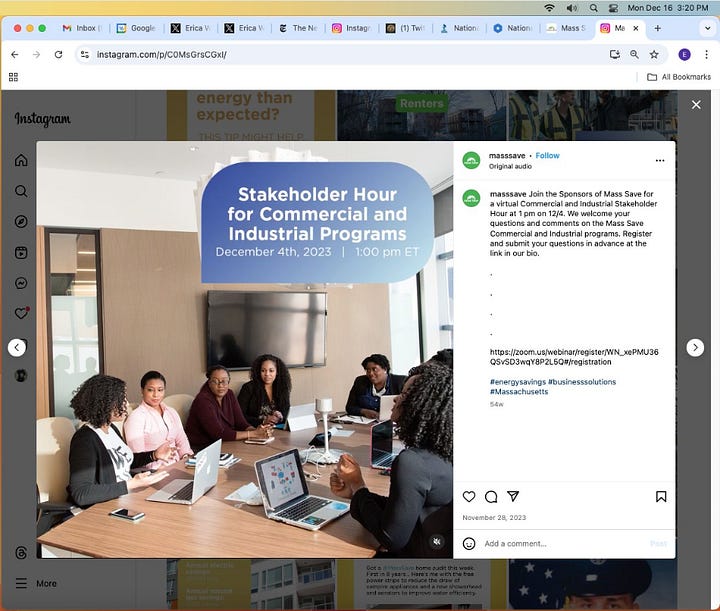View site information icon in address bar
This screenshot has width=720, height=611.
(x=84, y=55)
